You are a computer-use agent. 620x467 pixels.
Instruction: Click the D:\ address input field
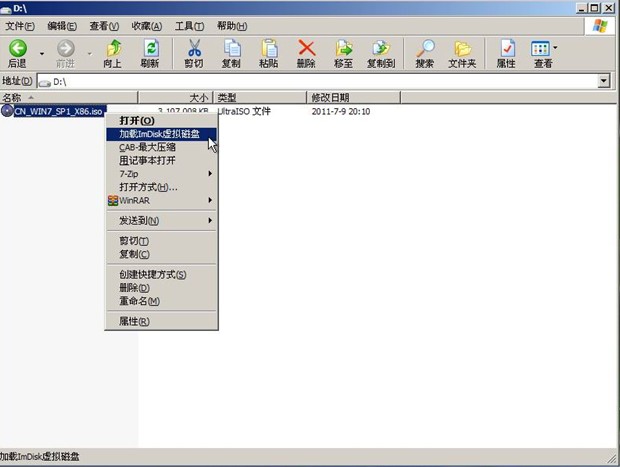(x=318, y=81)
